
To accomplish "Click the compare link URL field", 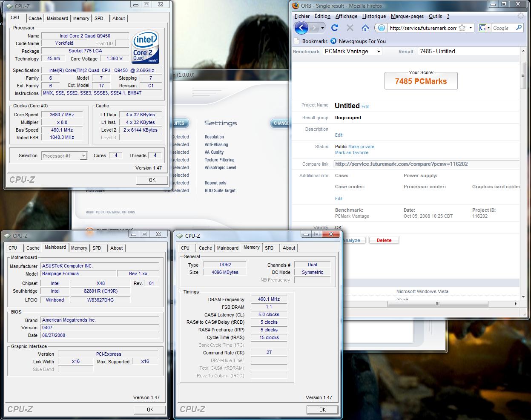I will pyautogui.click(x=427, y=164).
